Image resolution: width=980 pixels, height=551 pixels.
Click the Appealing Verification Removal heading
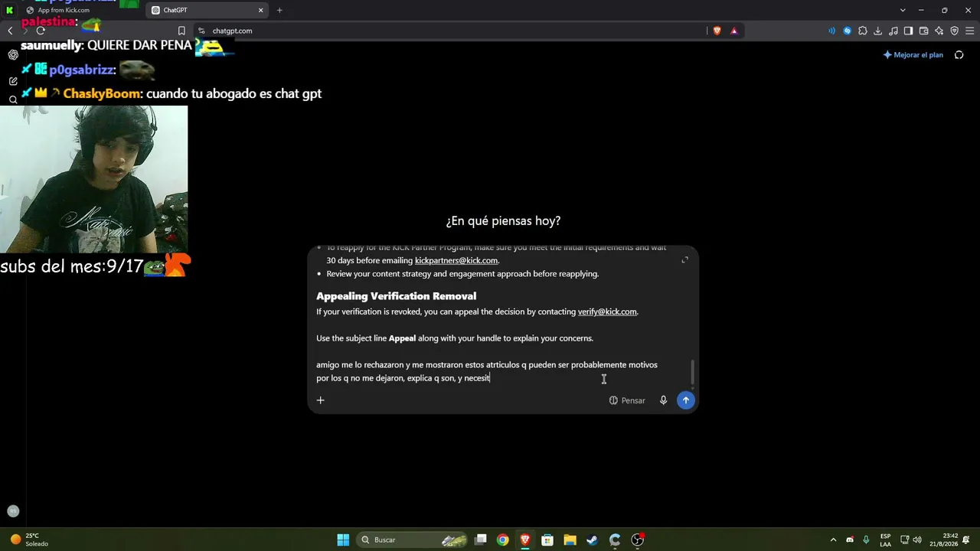(396, 296)
